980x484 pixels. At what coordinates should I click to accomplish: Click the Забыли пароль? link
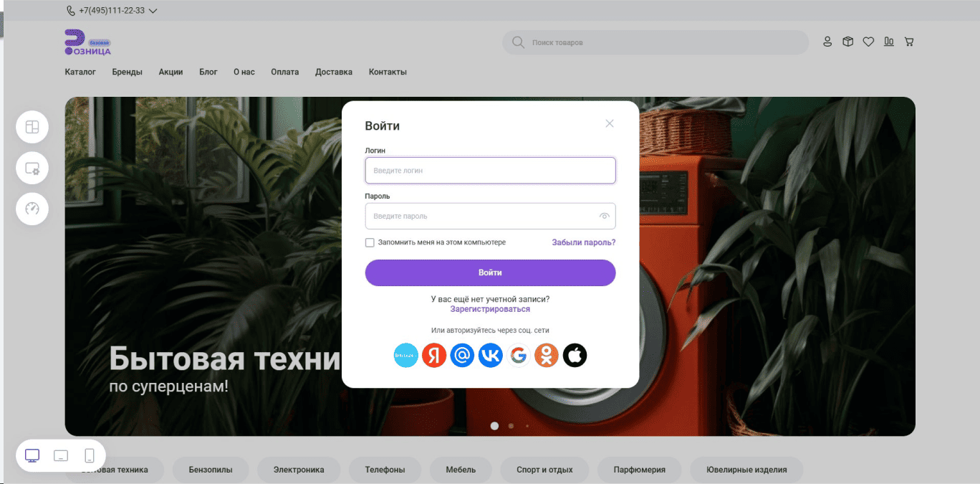click(584, 242)
